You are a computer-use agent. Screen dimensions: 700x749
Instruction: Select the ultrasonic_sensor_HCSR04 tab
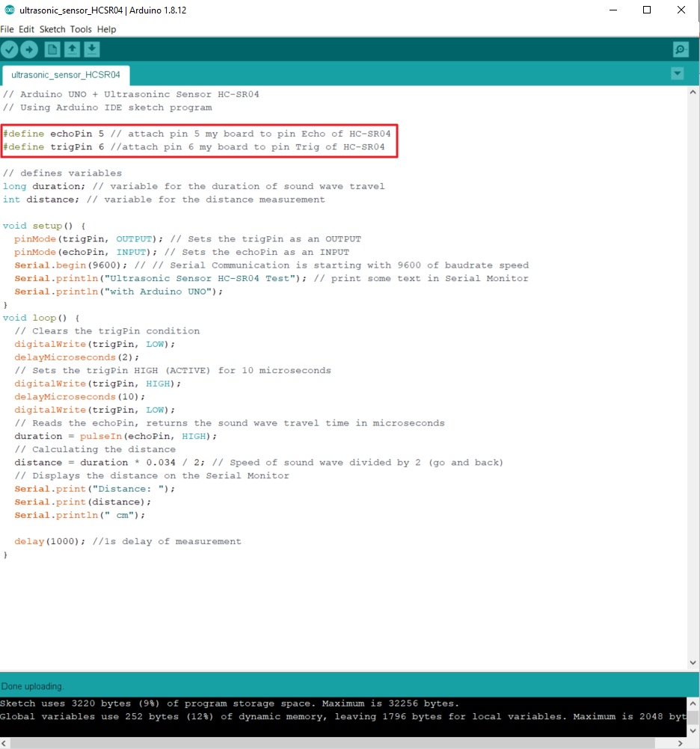tap(66, 75)
